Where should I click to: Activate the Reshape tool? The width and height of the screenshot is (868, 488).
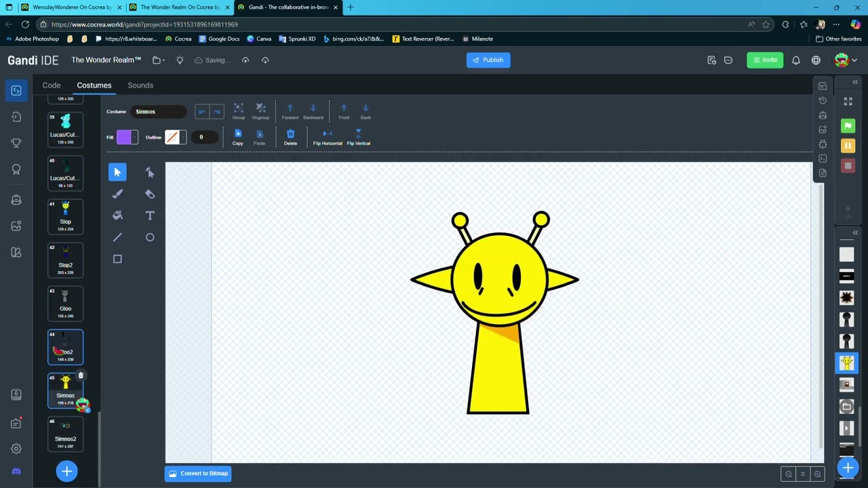coord(150,172)
